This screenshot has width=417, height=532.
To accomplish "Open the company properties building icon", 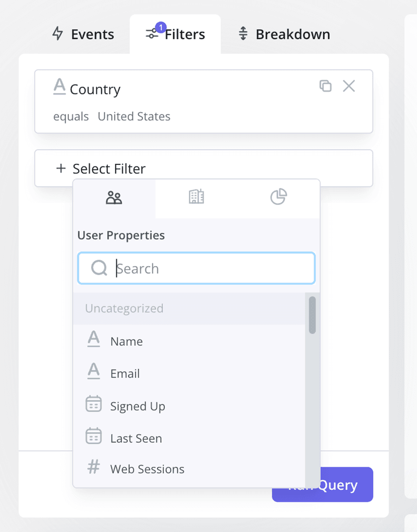I will pyautogui.click(x=196, y=198).
